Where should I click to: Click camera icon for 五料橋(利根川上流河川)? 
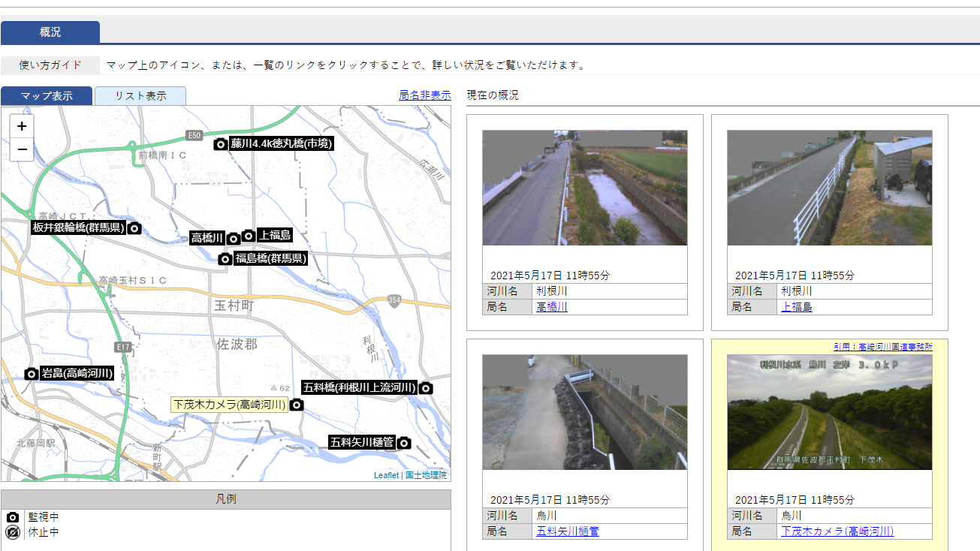(426, 388)
